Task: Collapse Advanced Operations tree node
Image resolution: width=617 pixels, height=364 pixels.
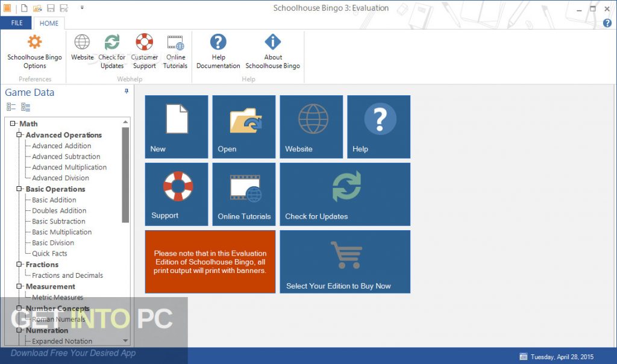Action: pyautogui.click(x=19, y=134)
